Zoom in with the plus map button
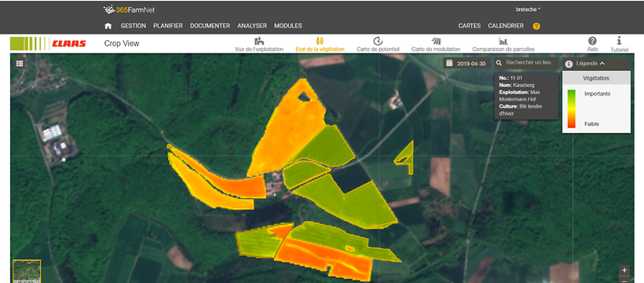Image resolution: width=644 pixels, height=283 pixels. 624,270
